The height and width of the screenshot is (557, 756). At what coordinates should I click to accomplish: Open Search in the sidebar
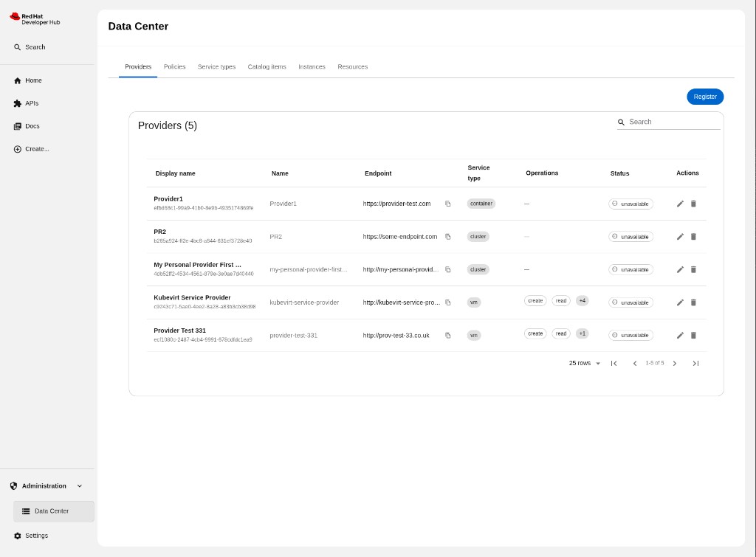pos(30,47)
